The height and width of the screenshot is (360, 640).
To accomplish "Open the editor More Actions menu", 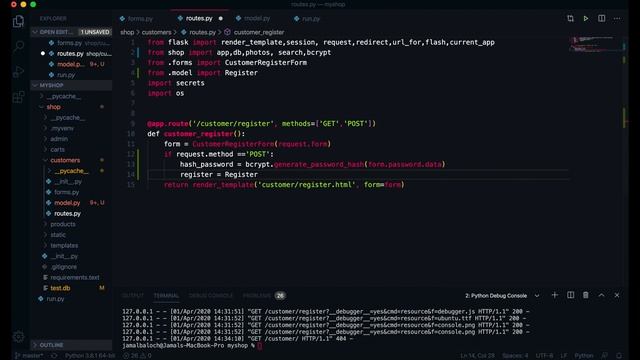I will [x=617, y=18].
